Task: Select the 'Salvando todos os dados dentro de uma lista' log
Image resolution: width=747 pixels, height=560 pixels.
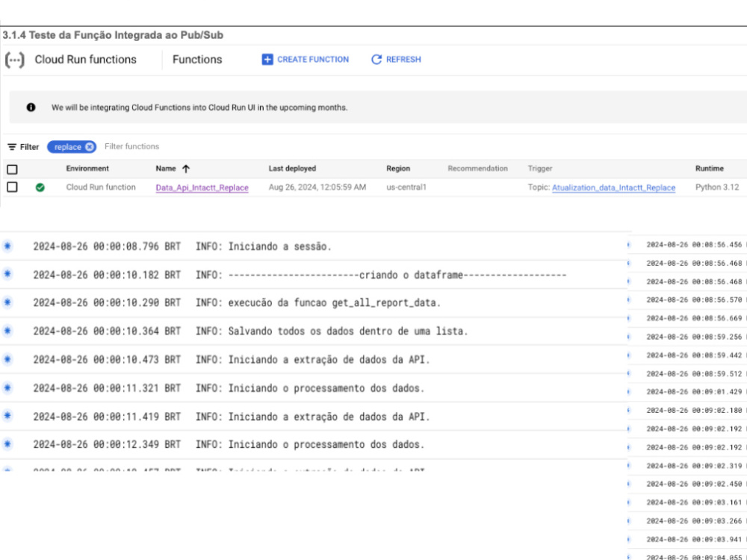Action: (x=332, y=331)
